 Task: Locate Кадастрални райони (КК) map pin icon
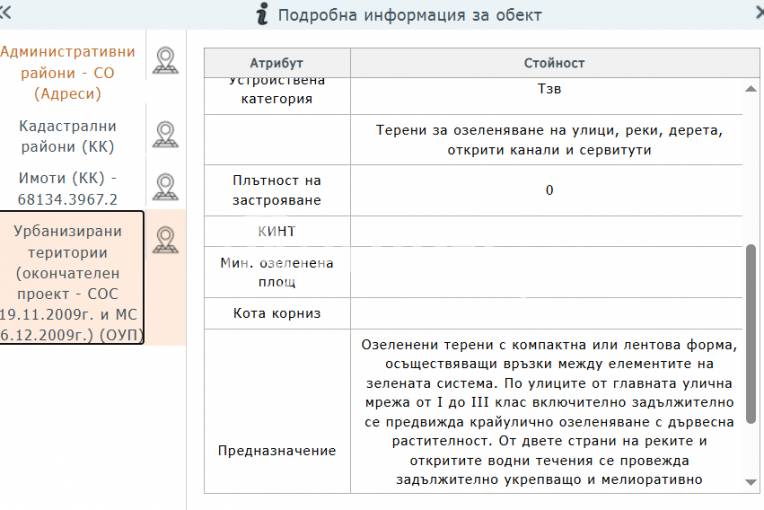point(166,134)
